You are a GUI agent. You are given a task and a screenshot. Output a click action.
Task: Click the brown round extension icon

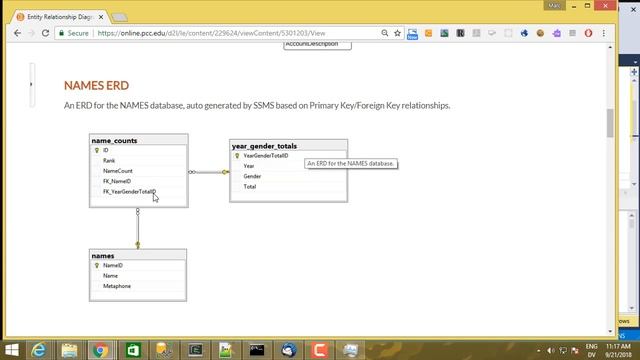[x=540, y=33]
